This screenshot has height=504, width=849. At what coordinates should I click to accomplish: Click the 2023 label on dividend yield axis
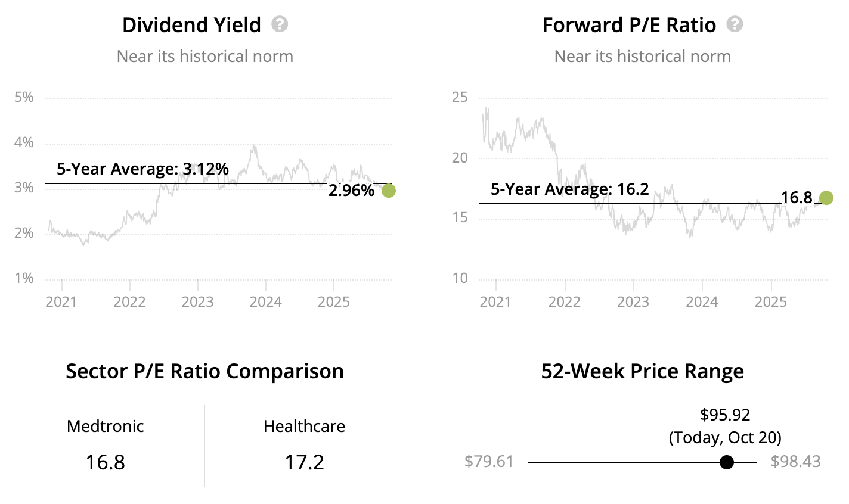(197, 301)
